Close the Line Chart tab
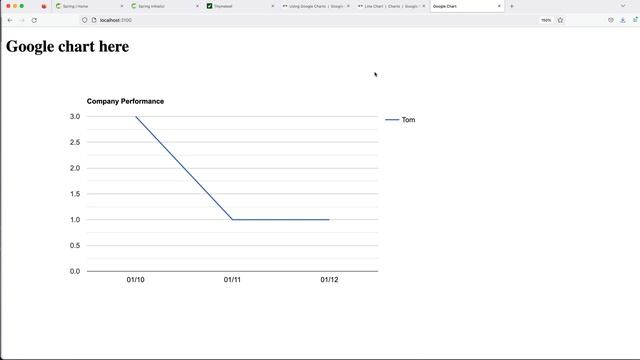This screenshot has width=640, height=360. click(x=424, y=6)
